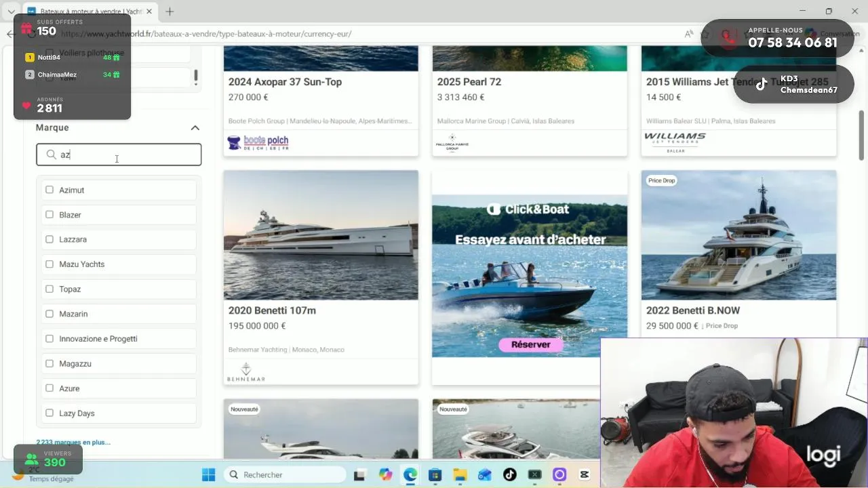This screenshot has width=868, height=488.
Task: Click the 270 000 € Axopar price
Action: click(248, 97)
